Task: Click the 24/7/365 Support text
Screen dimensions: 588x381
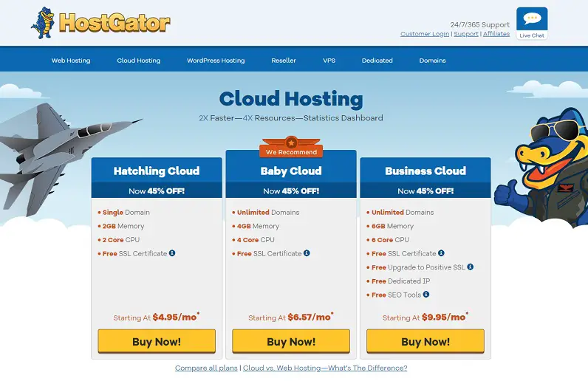Action: tap(479, 25)
